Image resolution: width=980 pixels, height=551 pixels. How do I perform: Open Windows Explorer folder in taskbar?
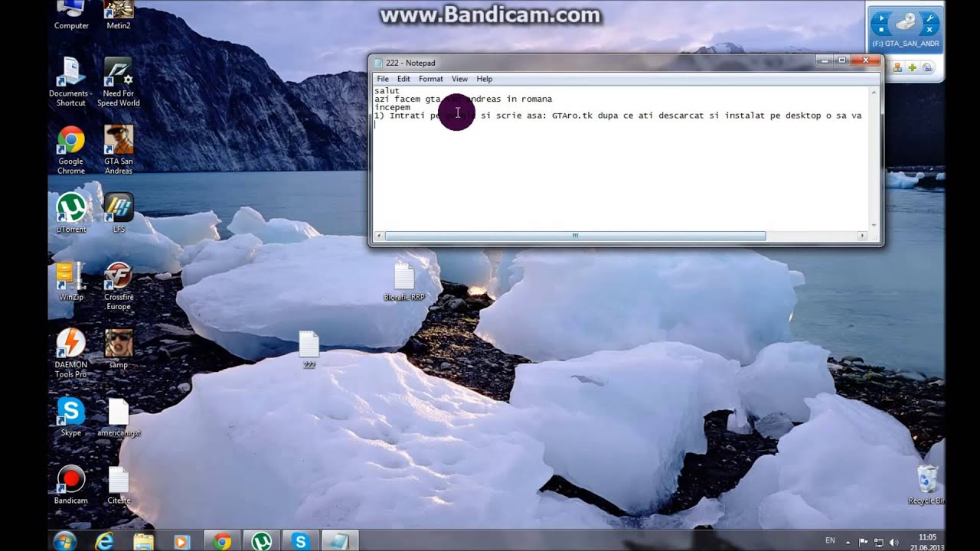click(x=143, y=541)
